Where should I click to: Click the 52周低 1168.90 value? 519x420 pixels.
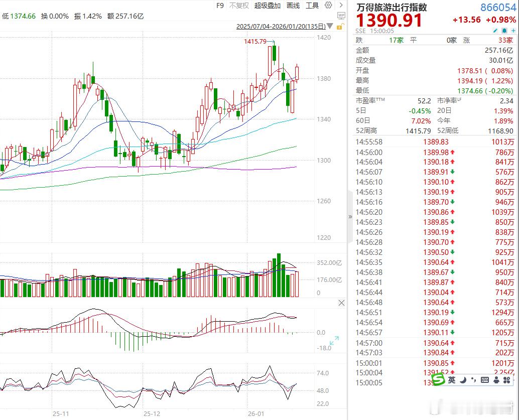pyautogui.click(x=500, y=131)
